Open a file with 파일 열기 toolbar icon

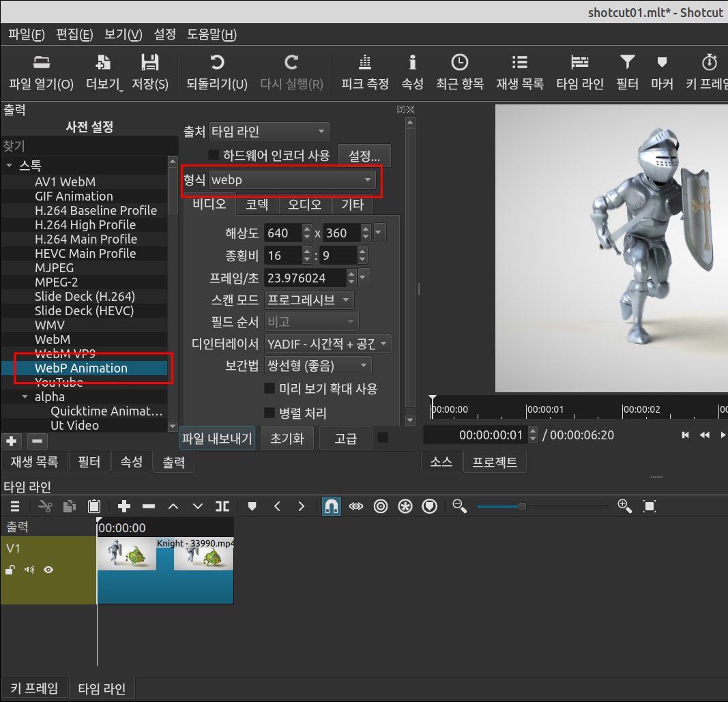pos(42,72)
